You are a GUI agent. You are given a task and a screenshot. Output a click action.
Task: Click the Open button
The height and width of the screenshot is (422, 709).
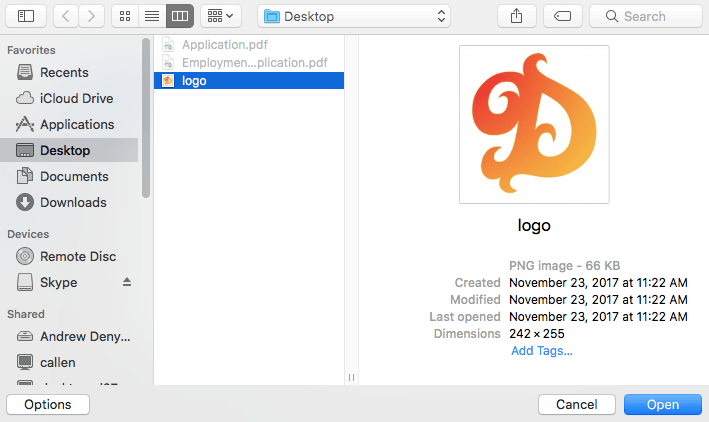[663, 404]
